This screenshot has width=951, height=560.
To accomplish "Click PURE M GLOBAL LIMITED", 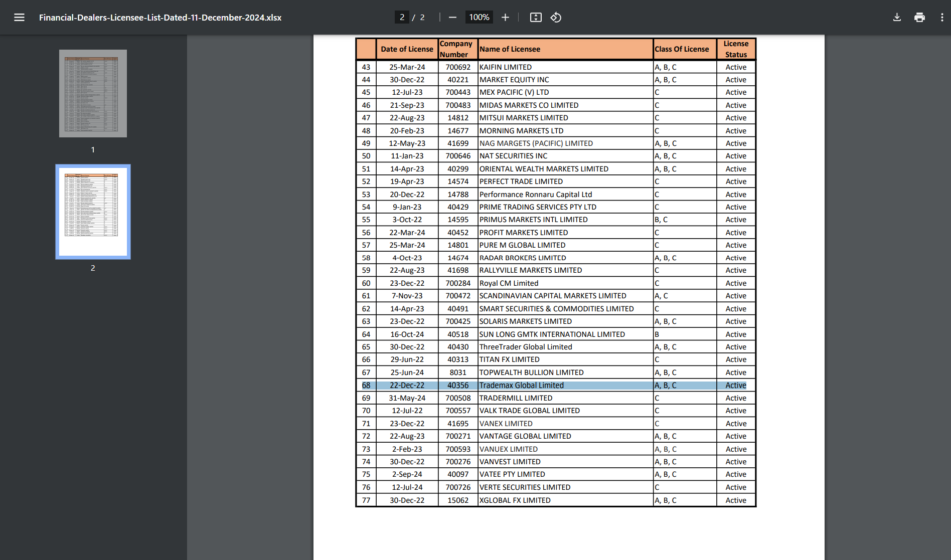I will click(522, 245).
